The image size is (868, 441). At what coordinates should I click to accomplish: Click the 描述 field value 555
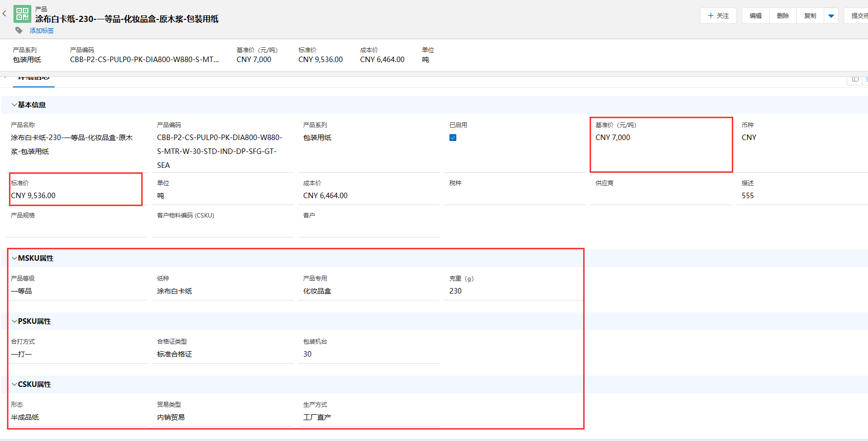[x=748, y=196]
